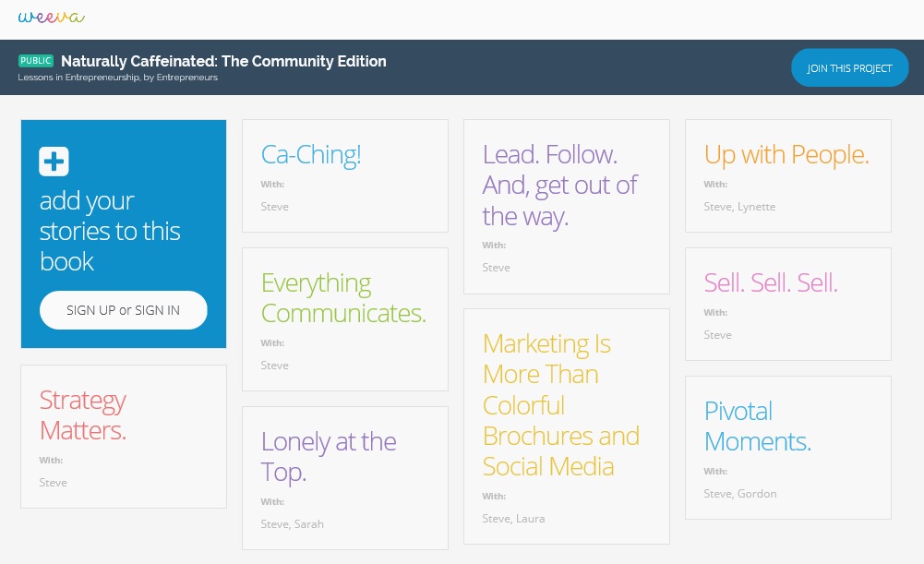Image resolution: width=924 pixels, height=564 pixels.
Task: Click the green PUBLIC badge
Action: coord(36,61)
